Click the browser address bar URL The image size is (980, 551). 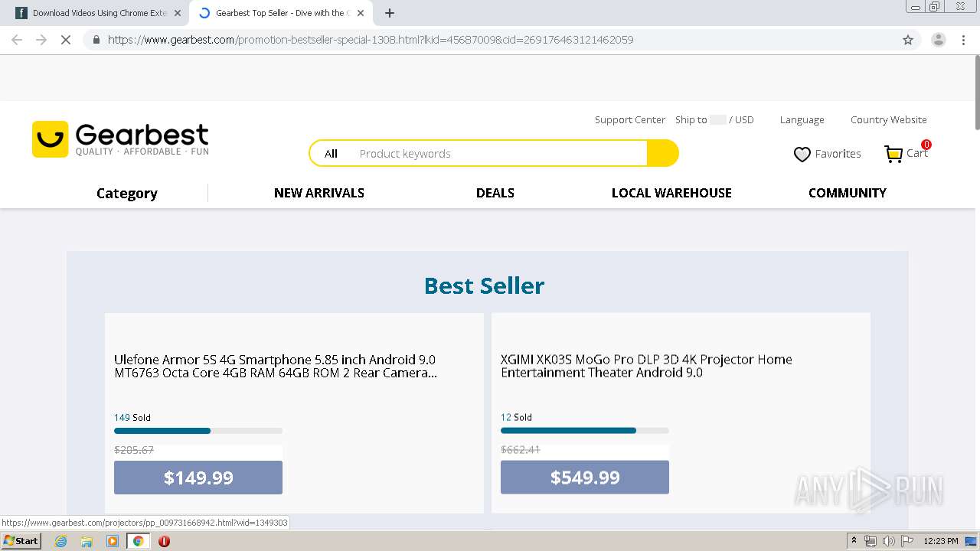click(371, 40)
